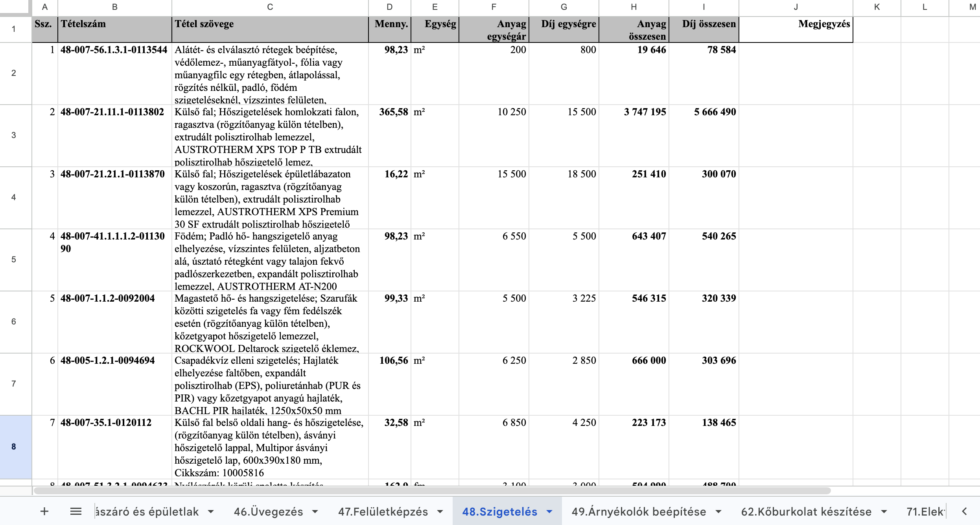Switch to the 62.Kőburkolat készítése sheet tab
The height and width of the screenshot is (525, 980).
(806, 512)
